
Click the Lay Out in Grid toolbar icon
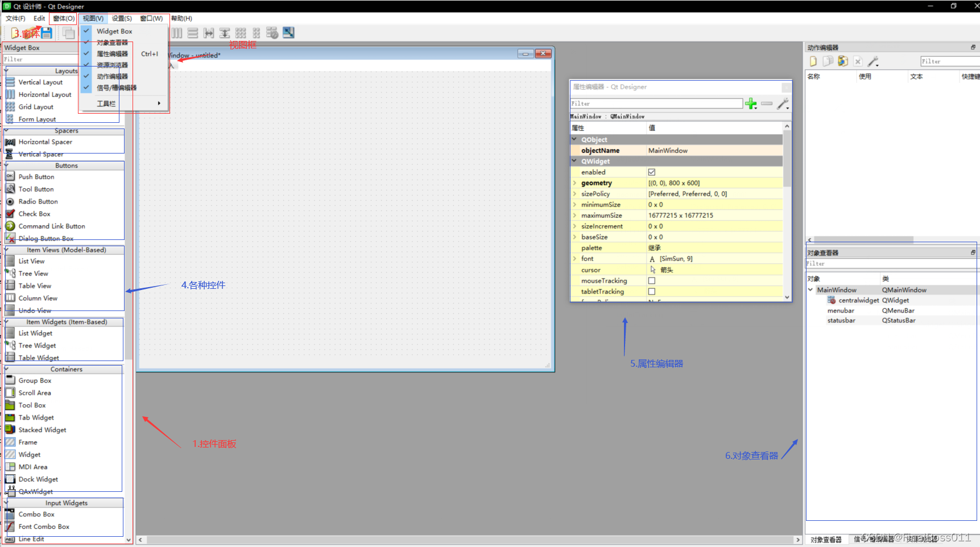coord(241,33)
